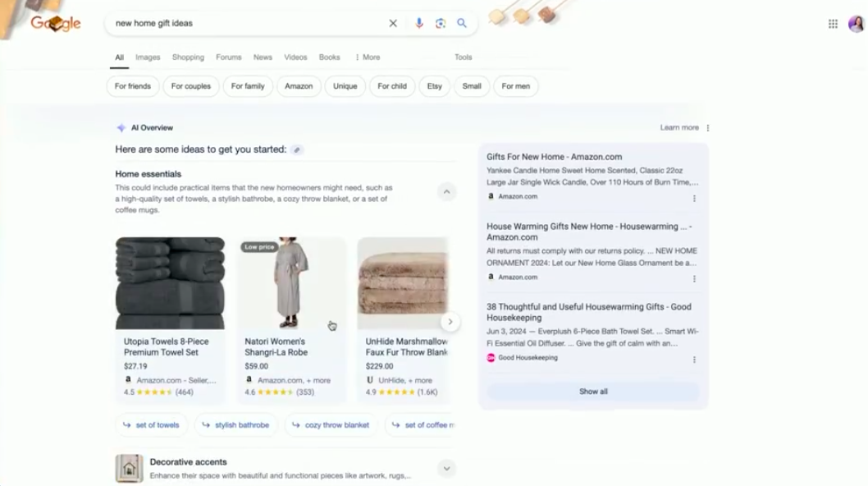Open the Google apps grid
868x486 pixels.
tap(833, 24)
